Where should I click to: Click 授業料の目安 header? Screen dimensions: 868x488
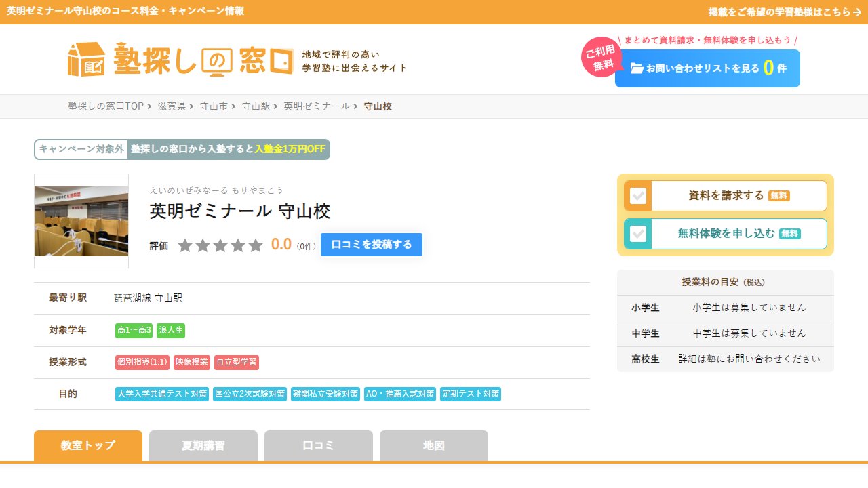tap(725, 282)
